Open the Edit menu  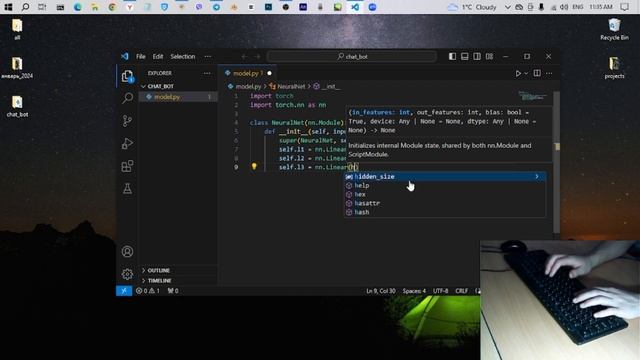coord(158,56)
